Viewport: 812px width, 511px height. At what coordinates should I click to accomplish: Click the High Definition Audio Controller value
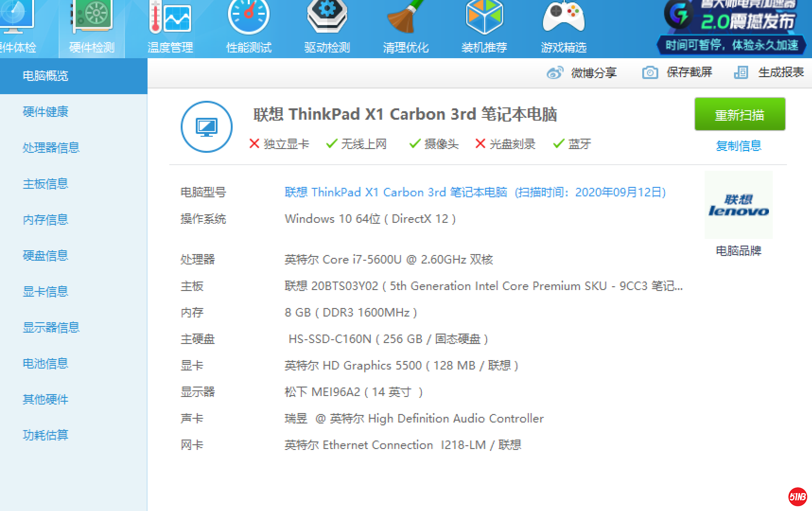(414, 419)
